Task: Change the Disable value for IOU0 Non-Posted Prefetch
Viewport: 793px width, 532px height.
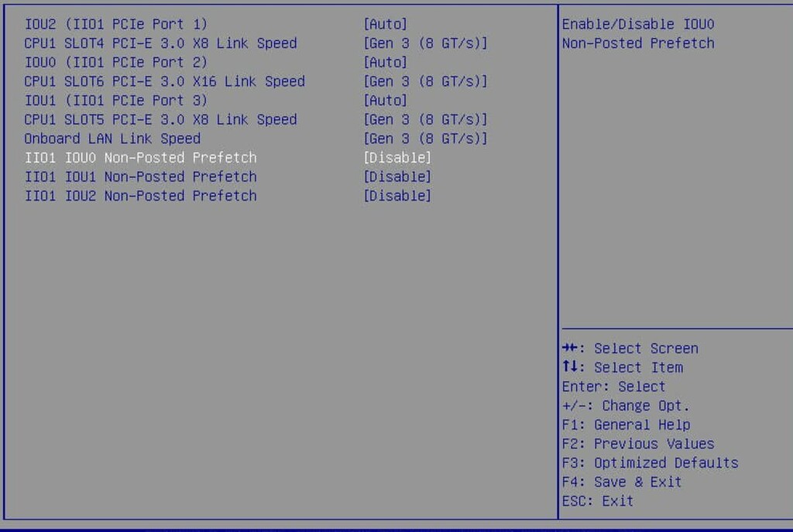Action: click(x=398, y=157)
